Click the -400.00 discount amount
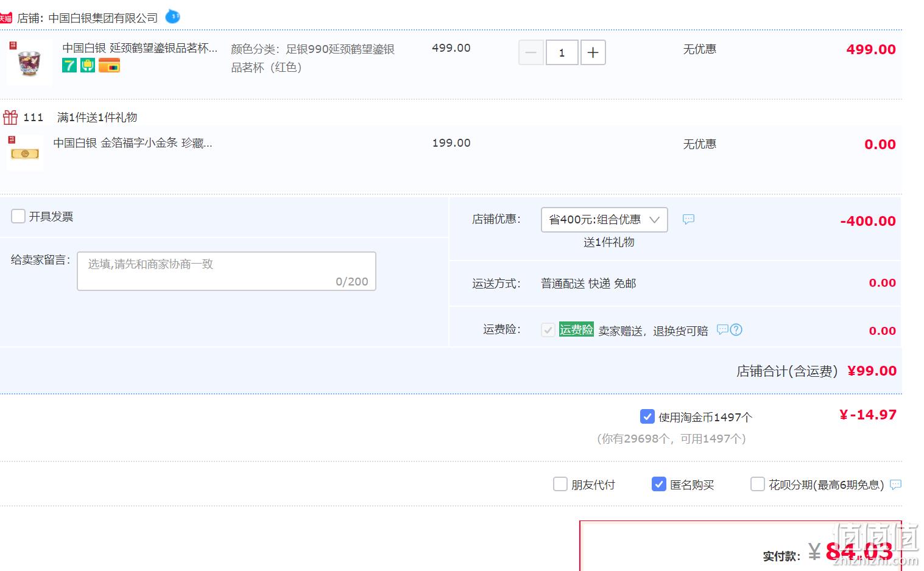This screenshot has height=571, width=924. point(868,221)
